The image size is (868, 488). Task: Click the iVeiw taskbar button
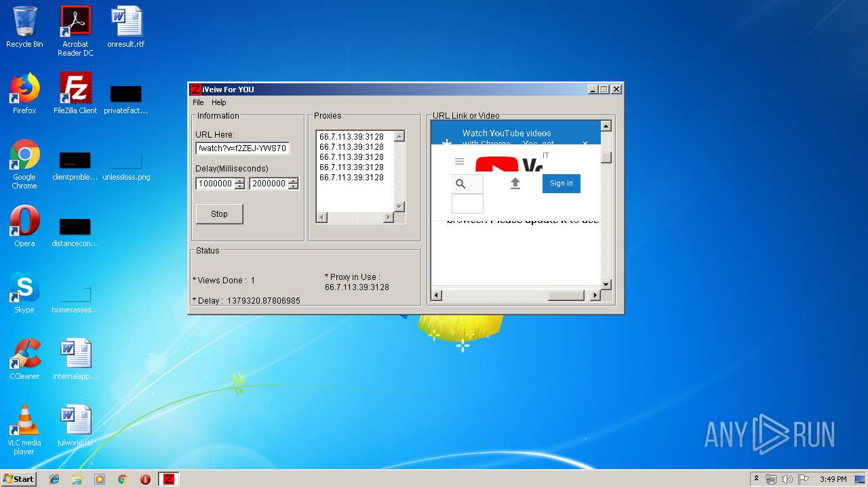168,479
